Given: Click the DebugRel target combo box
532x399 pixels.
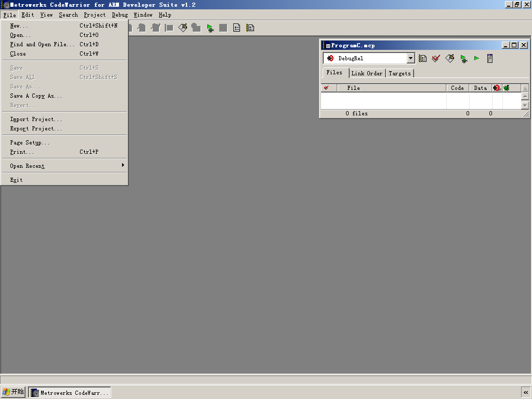Looking at the screenshot, I should tap(369, 58).
